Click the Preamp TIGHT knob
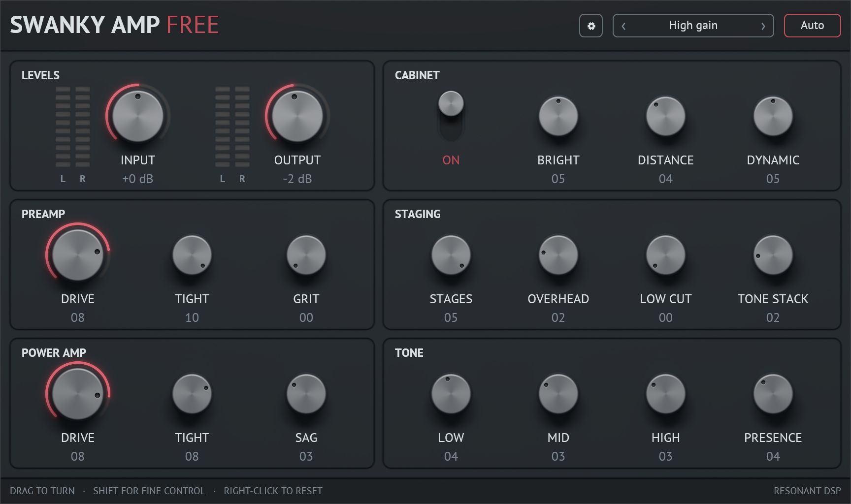This screenshot has height=504, width=851. pos(192,255)
